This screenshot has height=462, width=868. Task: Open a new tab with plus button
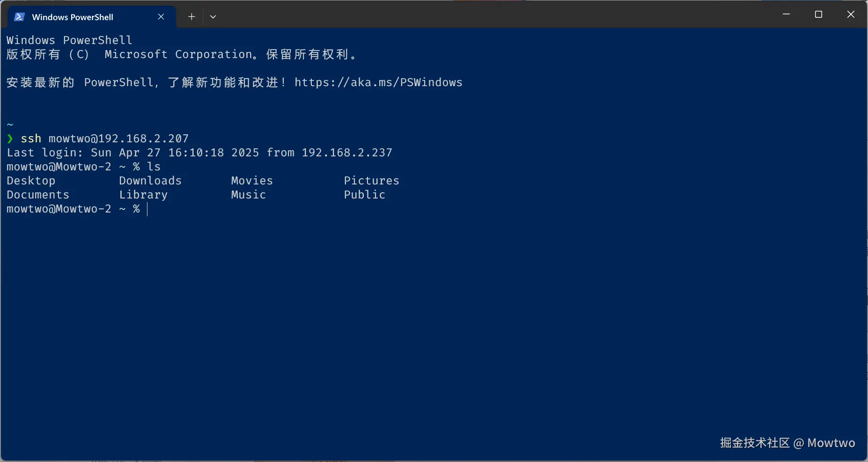coord(191,17)
